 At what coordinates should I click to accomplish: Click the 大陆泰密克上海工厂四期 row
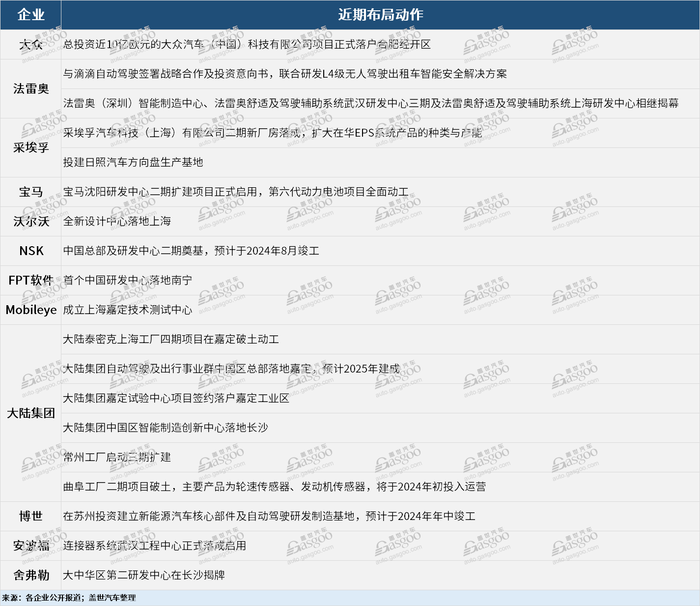pos(380,340)
